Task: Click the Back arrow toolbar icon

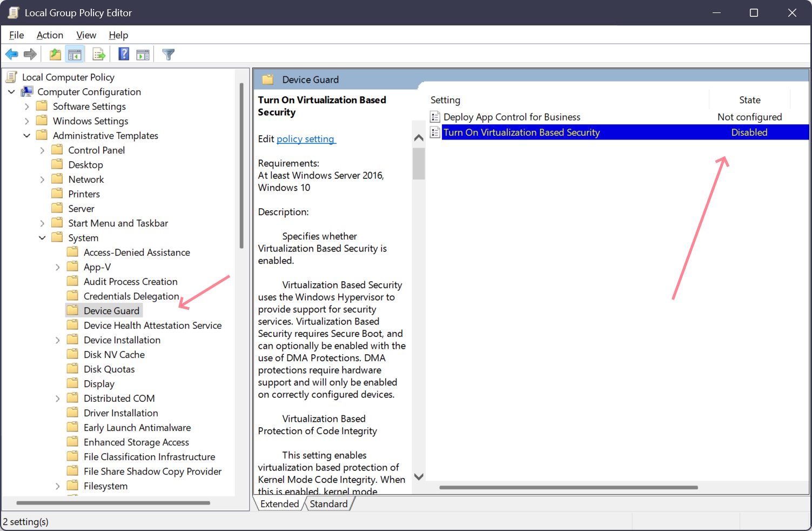Action: (12, 54)
